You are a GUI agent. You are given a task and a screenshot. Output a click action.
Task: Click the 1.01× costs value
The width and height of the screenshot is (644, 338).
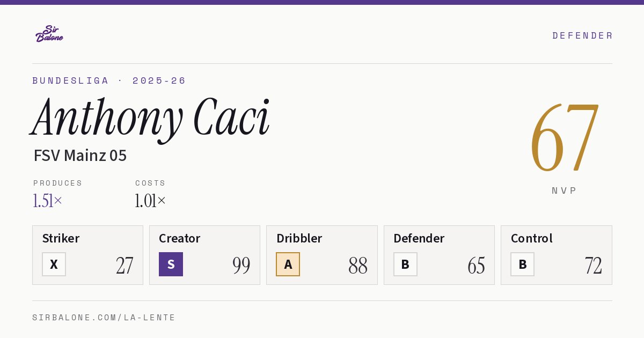point(150,201)
